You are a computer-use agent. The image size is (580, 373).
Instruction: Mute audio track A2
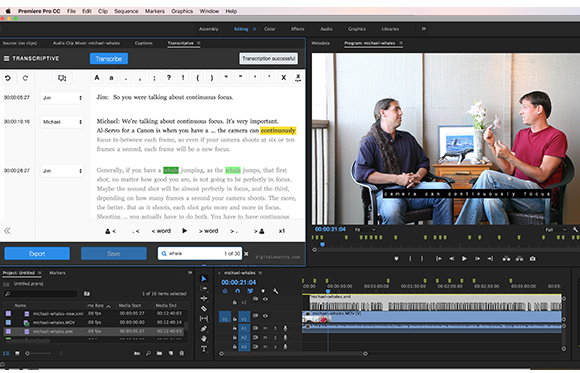tap(265, 337)
